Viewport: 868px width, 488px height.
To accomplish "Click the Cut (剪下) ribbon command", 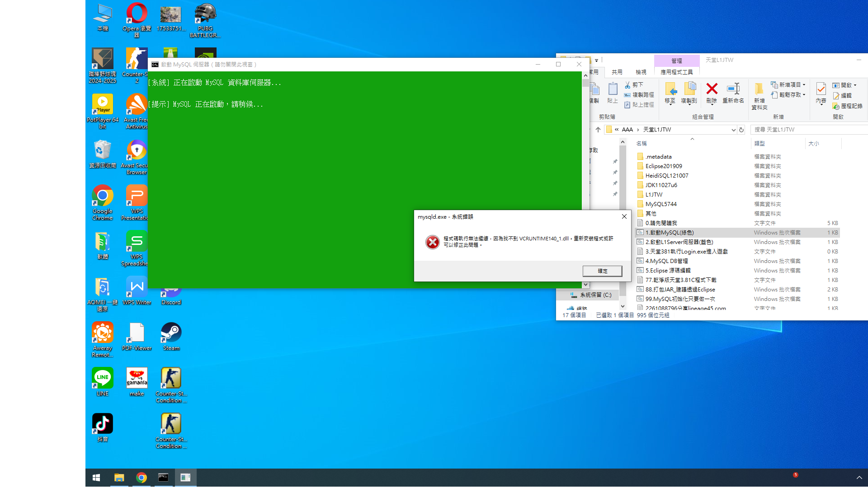I will [x=634, y=85].
